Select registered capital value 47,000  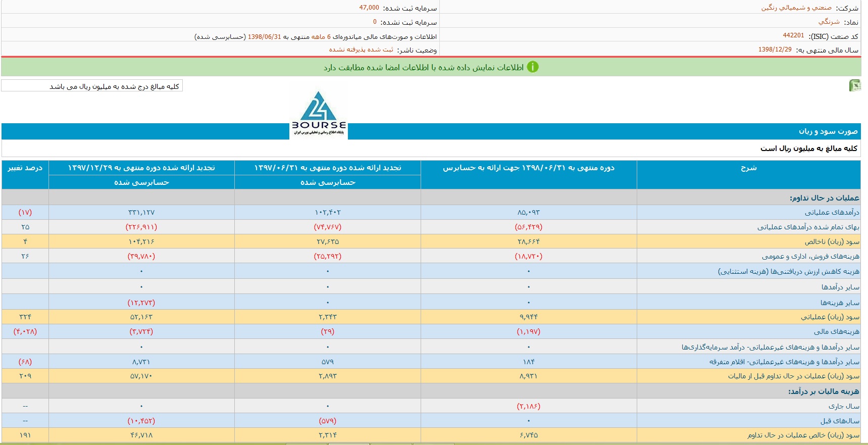pyautogui.click(x=369, y=8)
